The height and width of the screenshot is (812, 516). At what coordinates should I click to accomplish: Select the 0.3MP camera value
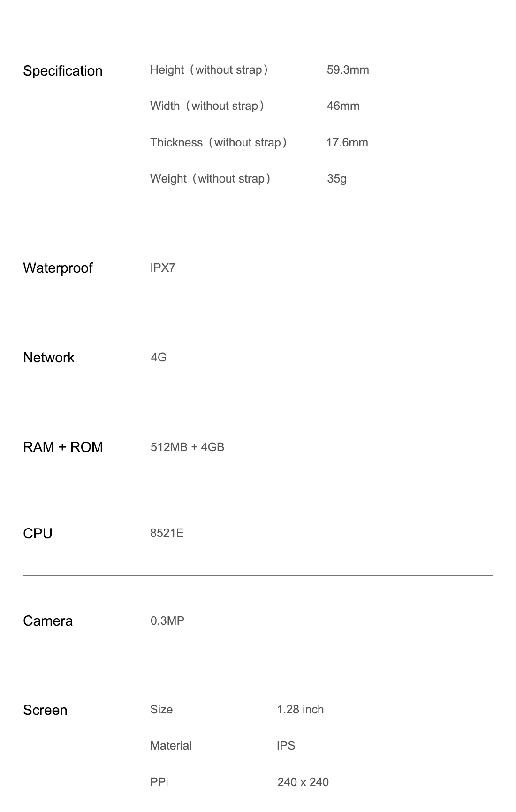[x=167, y=621]
